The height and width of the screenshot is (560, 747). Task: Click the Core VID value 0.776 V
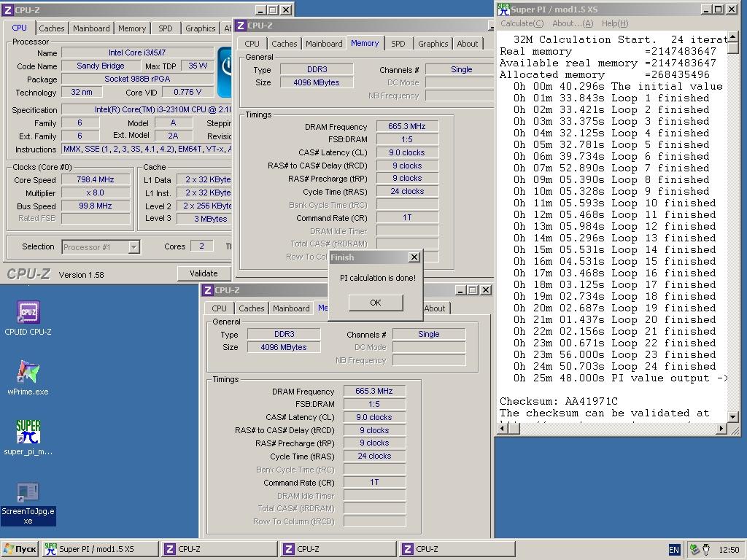(187, 92)
